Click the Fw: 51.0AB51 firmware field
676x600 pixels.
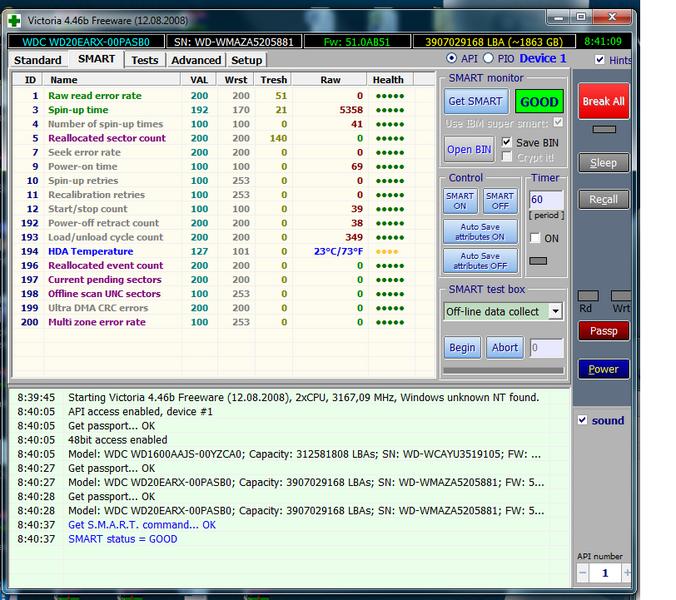(357, 42)
